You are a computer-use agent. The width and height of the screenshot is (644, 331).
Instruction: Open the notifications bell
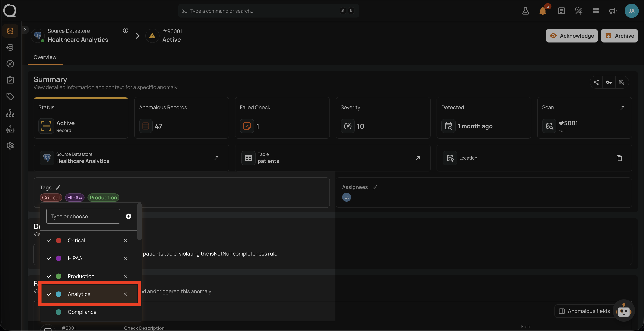pyautogui.click(x=543, y=11)
